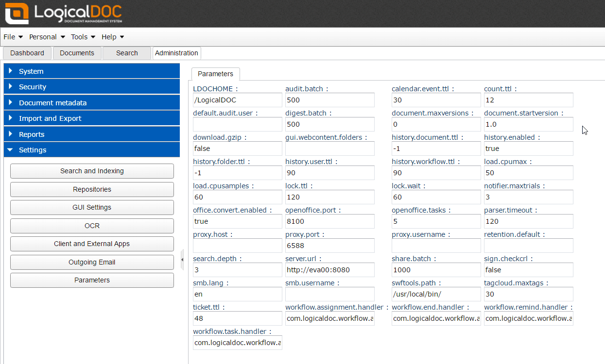Click the smb.lang field
Screen dimensions: 605x364
(x=237, y=294)
